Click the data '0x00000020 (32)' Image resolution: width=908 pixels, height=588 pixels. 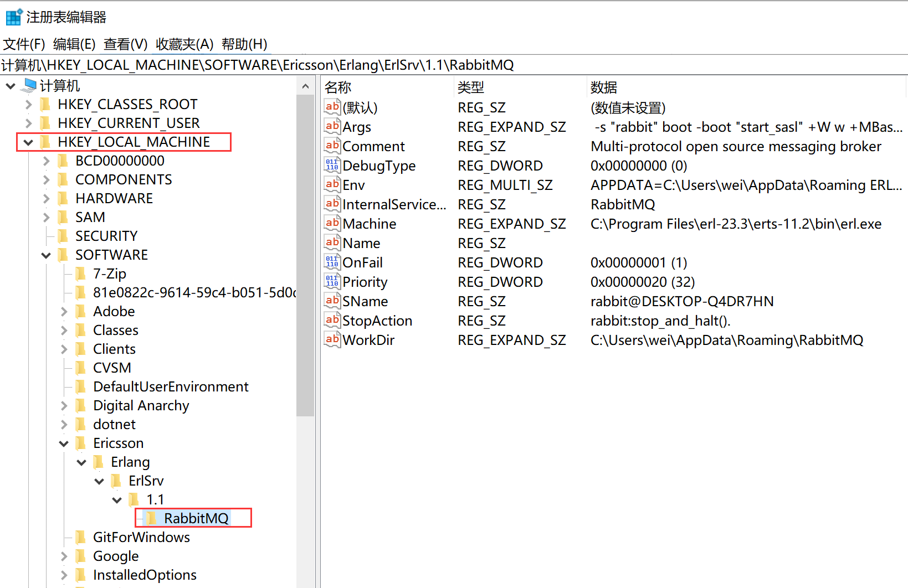tap(643, 282)
